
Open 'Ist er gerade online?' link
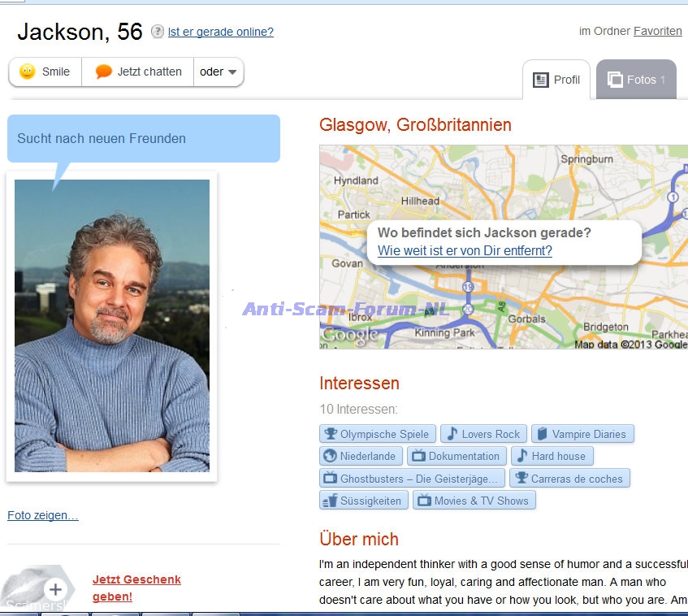(221, 32)
